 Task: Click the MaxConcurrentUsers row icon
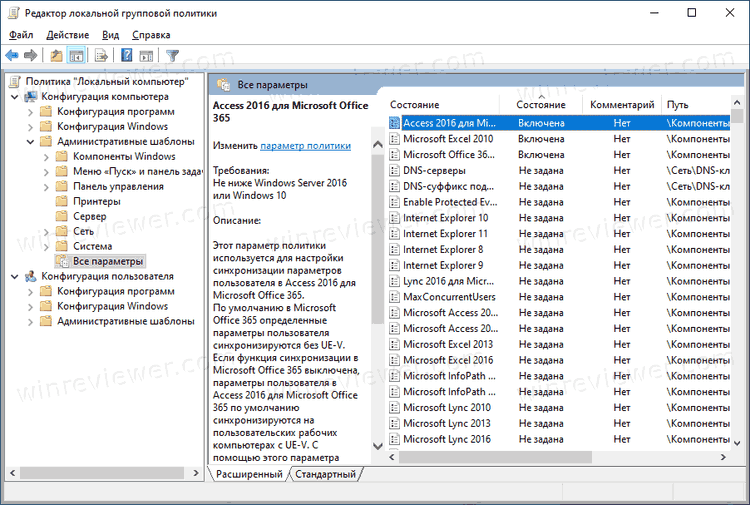coord(395,296)
